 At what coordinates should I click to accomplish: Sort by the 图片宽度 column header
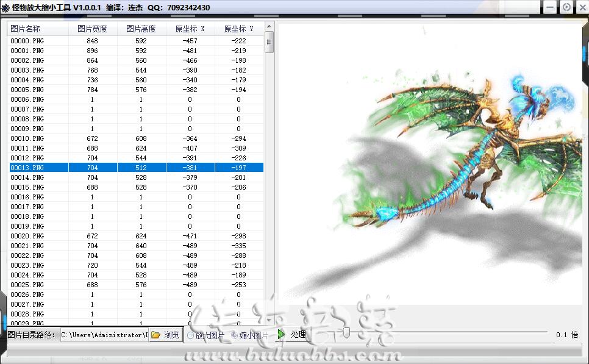point(93,29)
